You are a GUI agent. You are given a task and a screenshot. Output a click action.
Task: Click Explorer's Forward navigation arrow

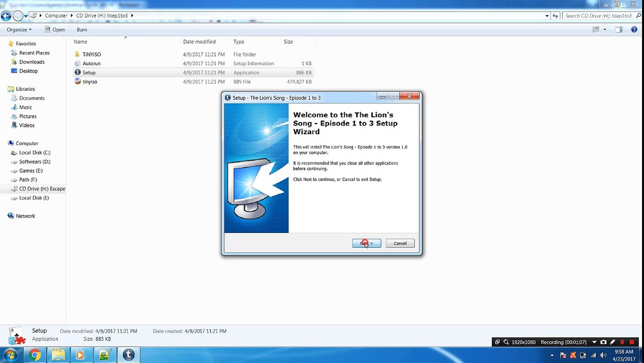pyautogui.click(x=18, y=16)
